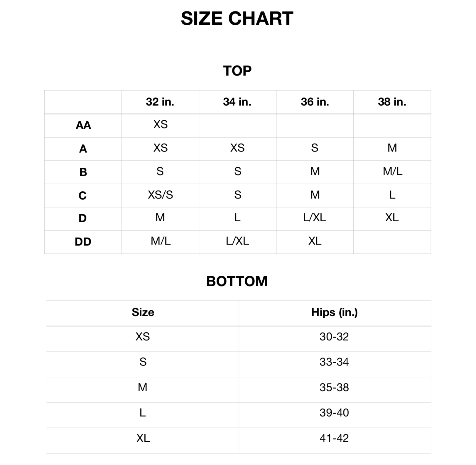Select the 39-40 hips measurement
The height and width of the screenshot is (465, 476).
pos(334,413)
